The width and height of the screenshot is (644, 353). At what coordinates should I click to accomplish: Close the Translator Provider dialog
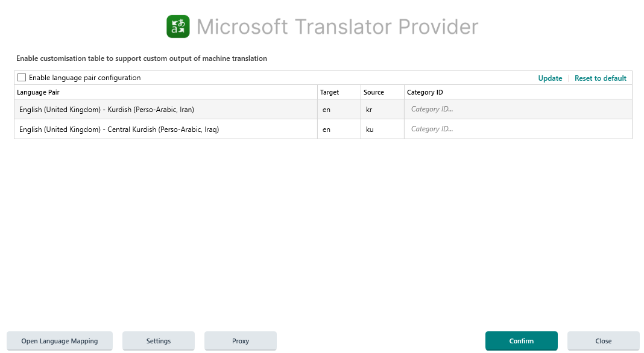pos(603,340)
